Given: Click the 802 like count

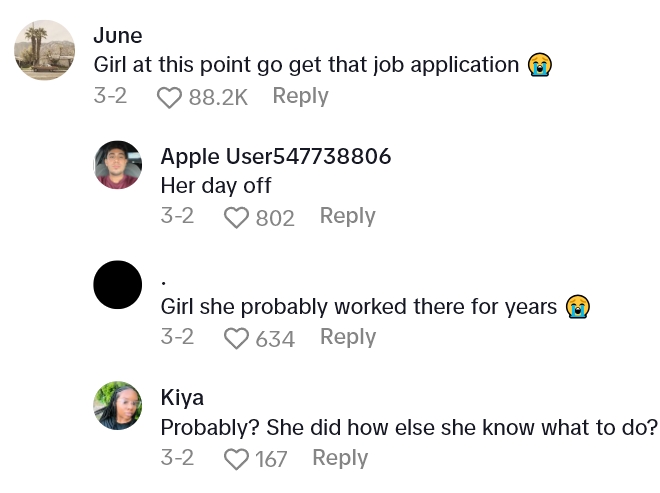Looking at the screenshot, I should tap(275, 218).
